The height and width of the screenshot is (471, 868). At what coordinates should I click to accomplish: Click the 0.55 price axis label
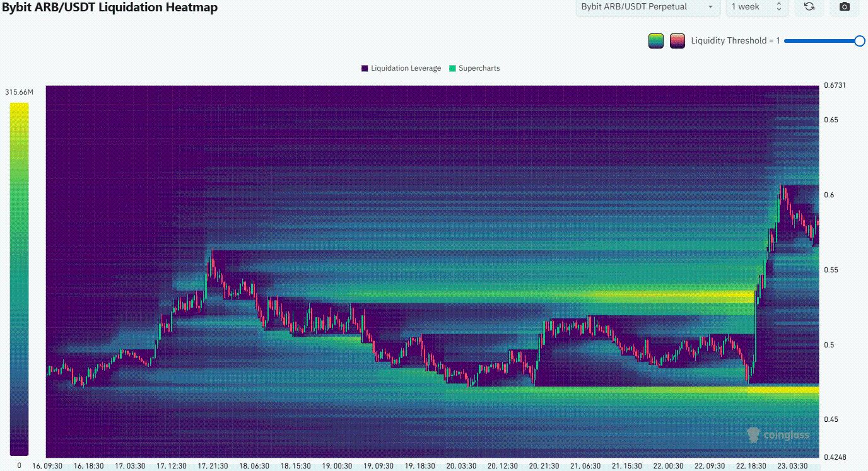tap(831, 270)
